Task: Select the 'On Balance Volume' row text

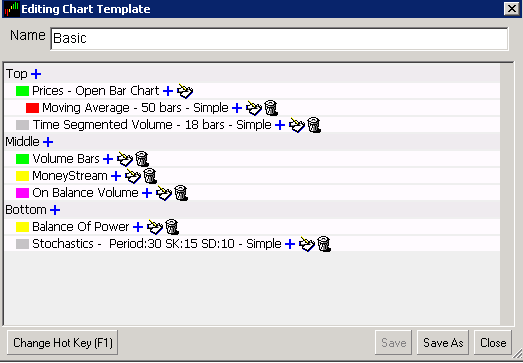Action: (85, 193)
